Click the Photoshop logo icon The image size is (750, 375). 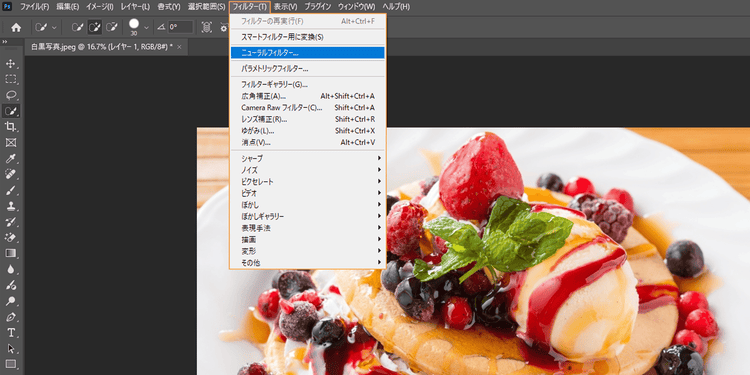(7, 7)
